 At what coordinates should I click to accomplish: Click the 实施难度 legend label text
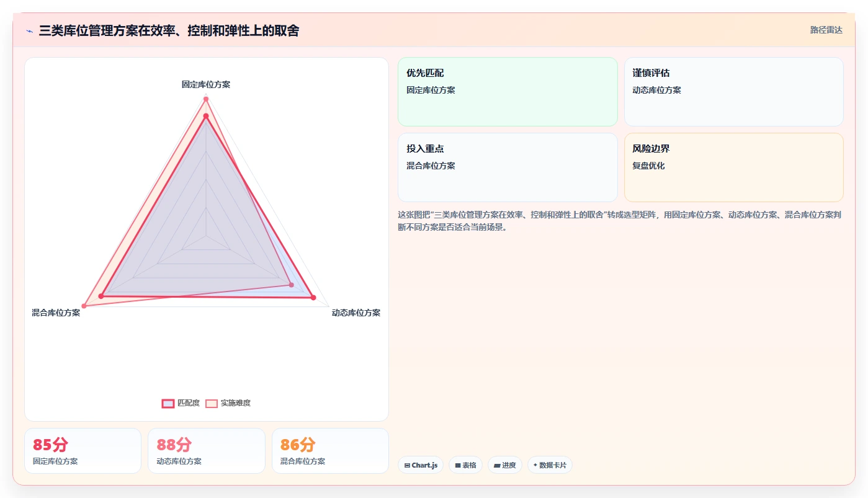click(236, 403)
